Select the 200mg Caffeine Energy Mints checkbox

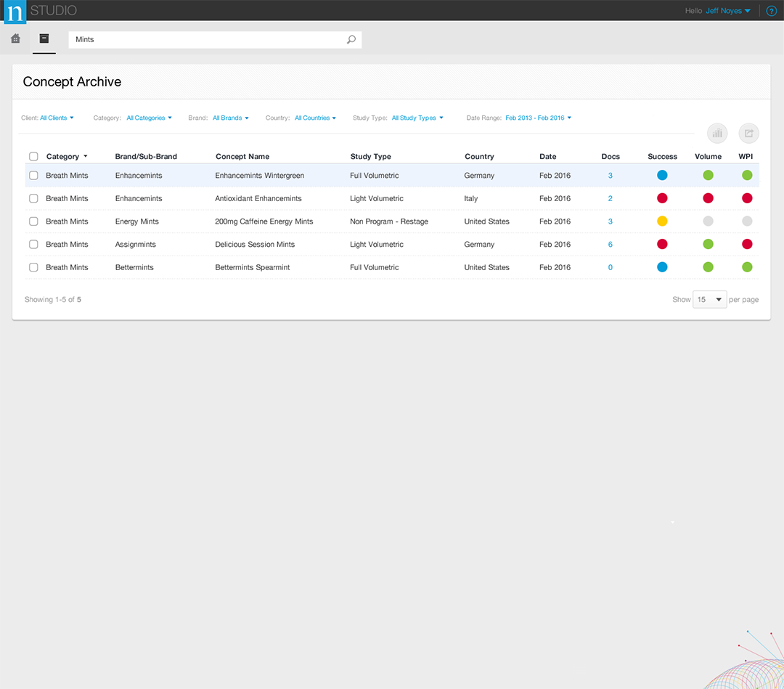pyautogui.click(x=33, y=221)
